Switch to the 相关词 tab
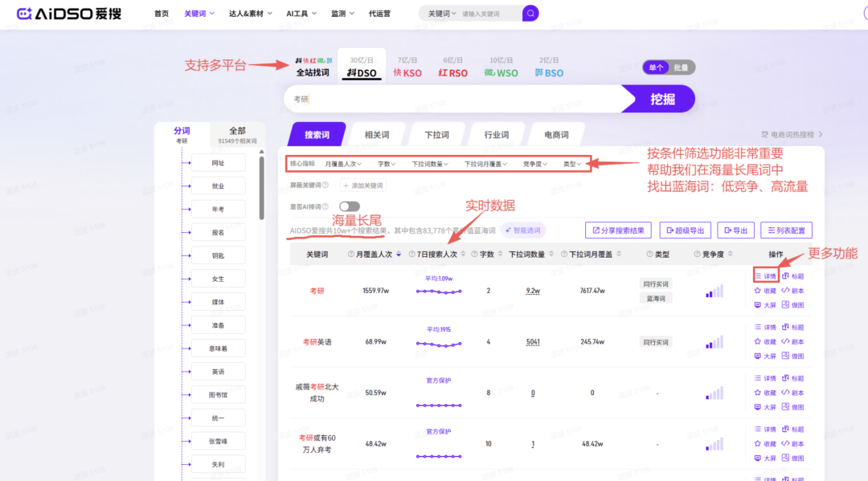The image size is (868, 481). click(x=376, y=134)
